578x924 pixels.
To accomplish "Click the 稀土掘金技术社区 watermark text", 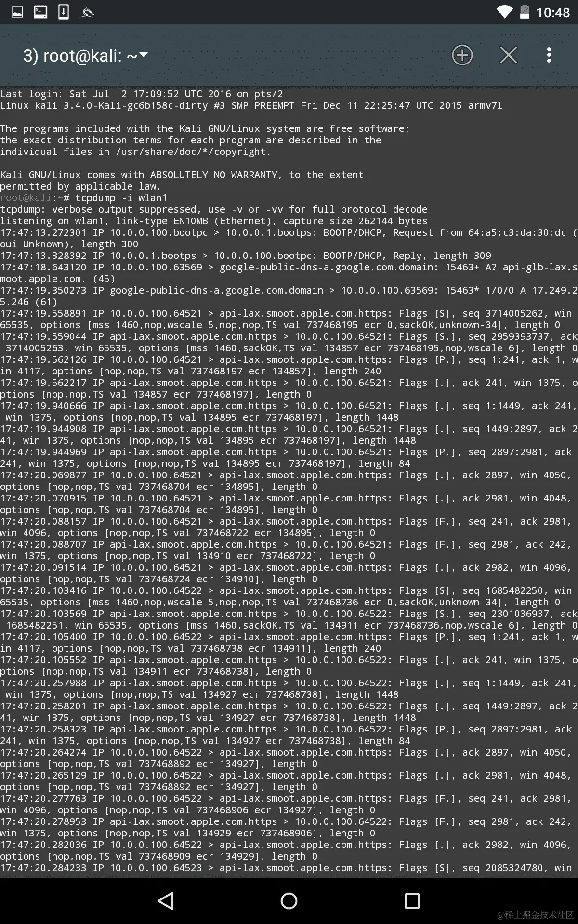I will (535, 914).
